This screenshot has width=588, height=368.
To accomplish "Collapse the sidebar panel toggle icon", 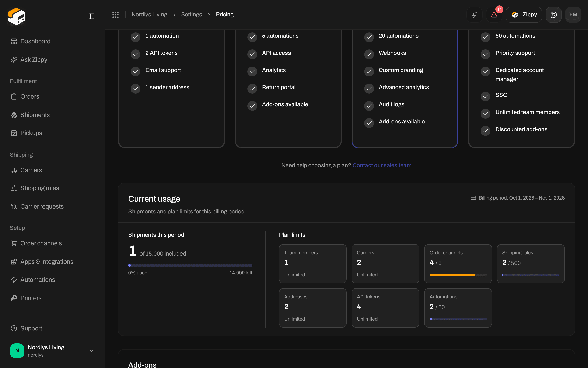I will [x=91, y=16].
